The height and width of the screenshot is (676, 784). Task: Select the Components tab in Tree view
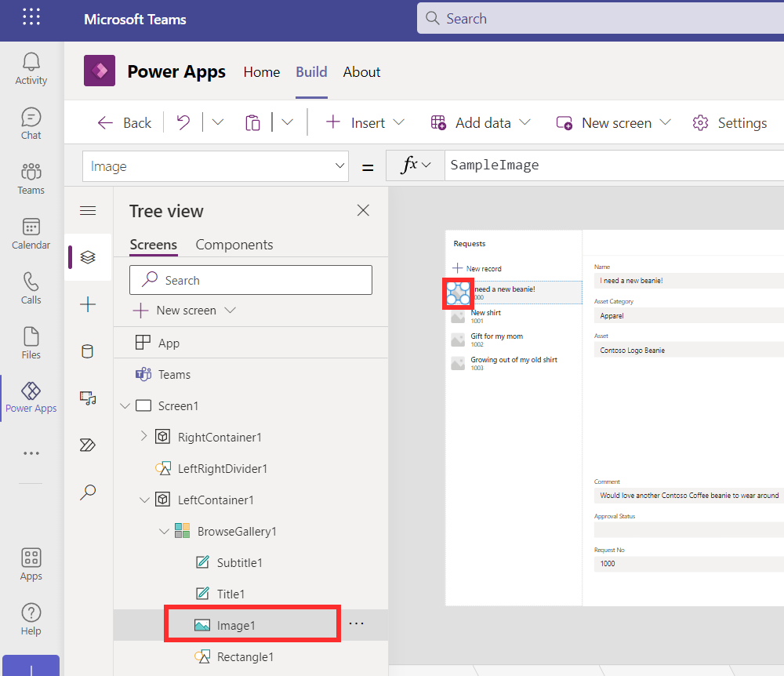(x=234, y=245)
